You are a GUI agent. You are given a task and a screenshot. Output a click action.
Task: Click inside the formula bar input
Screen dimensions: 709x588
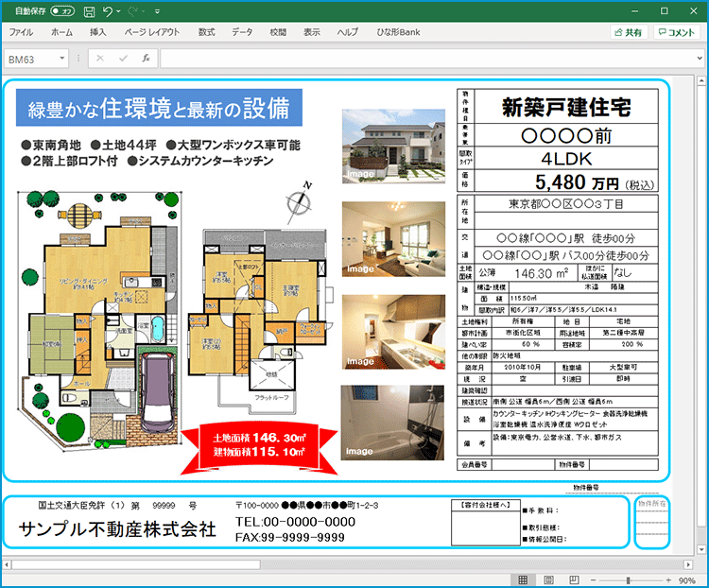pos(427,59)
